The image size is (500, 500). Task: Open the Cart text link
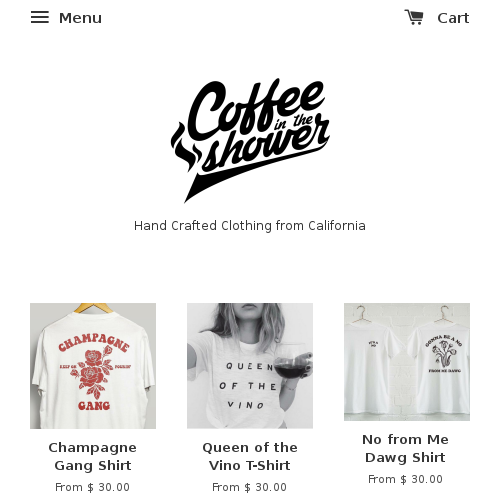tap(453, 18)
